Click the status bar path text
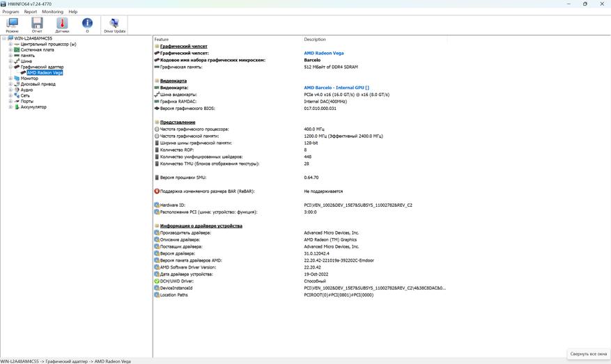The width and height of the screenshot is (611, 364). point(65,361)
